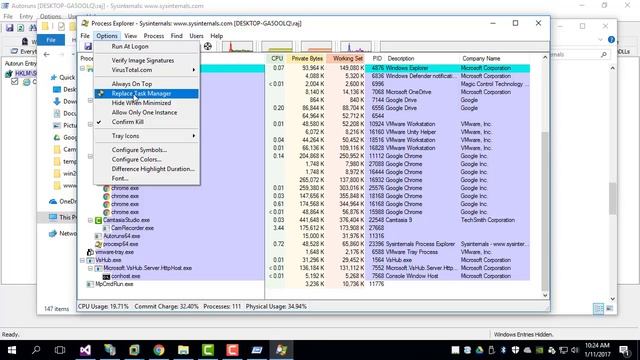Click the volume icon in system tray
This screenshot has height=360, width=640.
tap(575, 350)
